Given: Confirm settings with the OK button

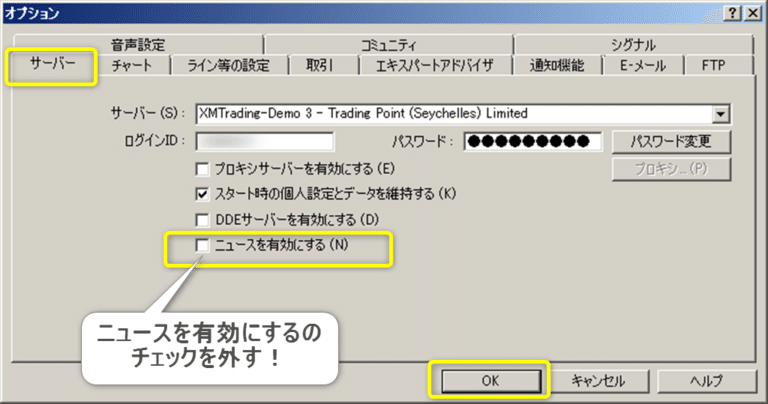Looking at the screenshot, I should (491, 381).
